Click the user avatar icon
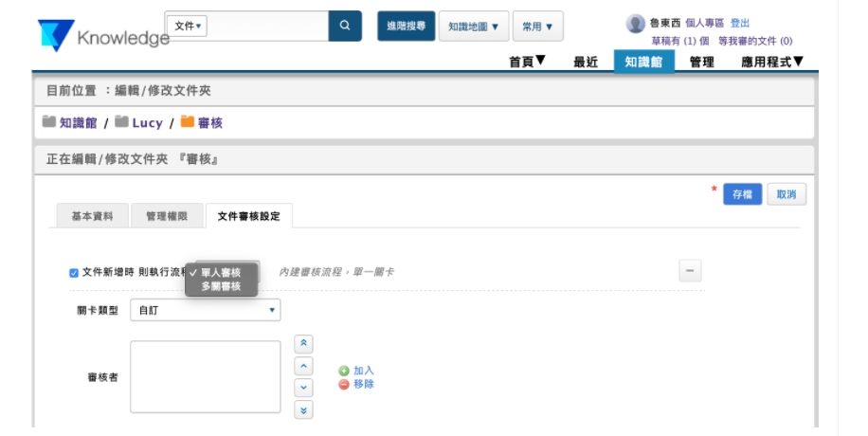The height and width of the screenshot is (436, 868). click(635, 24)
